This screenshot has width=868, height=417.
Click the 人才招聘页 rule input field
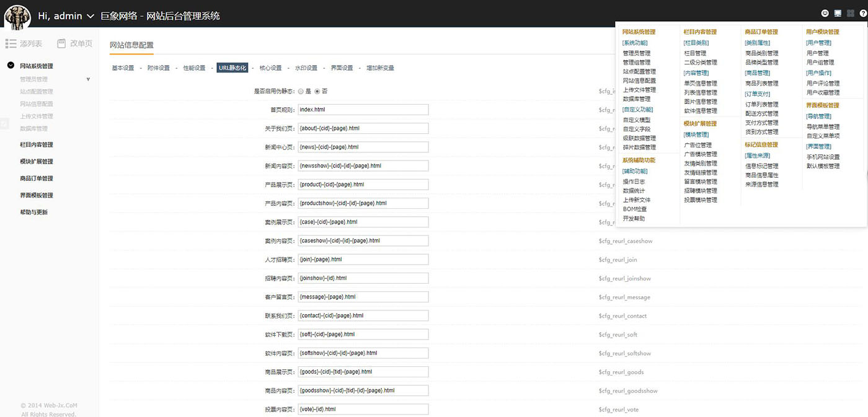point(363,260)
